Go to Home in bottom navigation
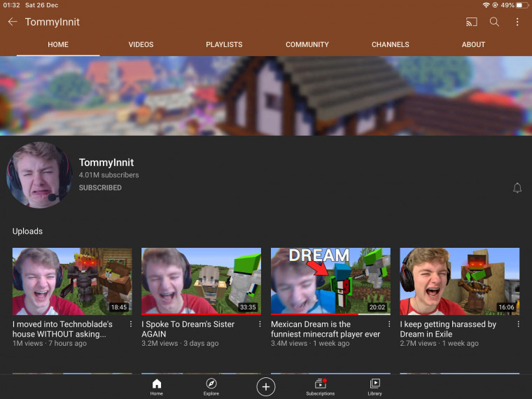 [157, 386]
